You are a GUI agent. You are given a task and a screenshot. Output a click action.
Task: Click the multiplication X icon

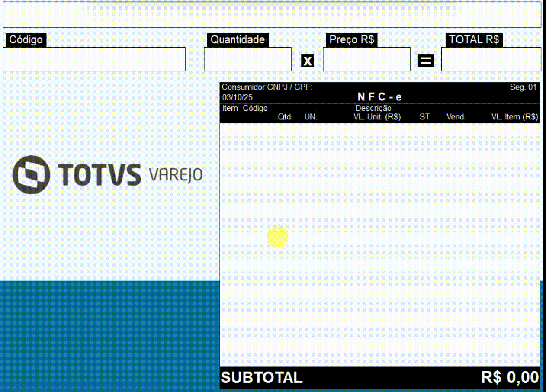[307, 61]
